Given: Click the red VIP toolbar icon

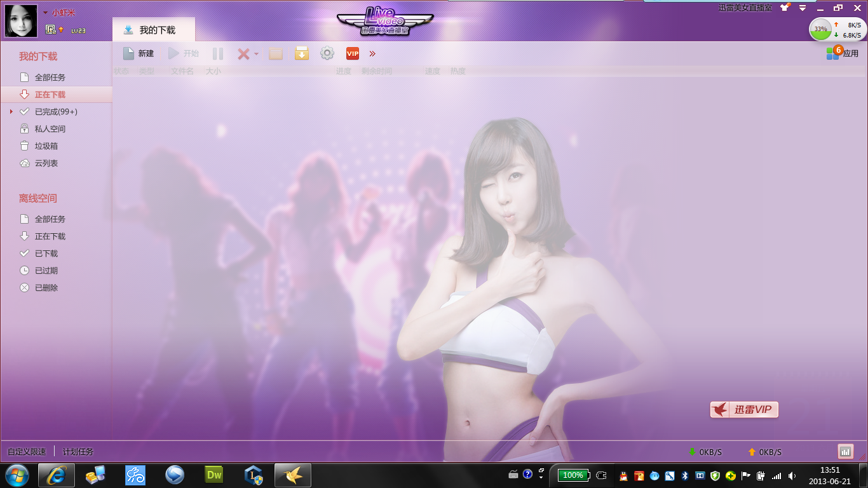Looking at the screenshot, I should [353, 54].
